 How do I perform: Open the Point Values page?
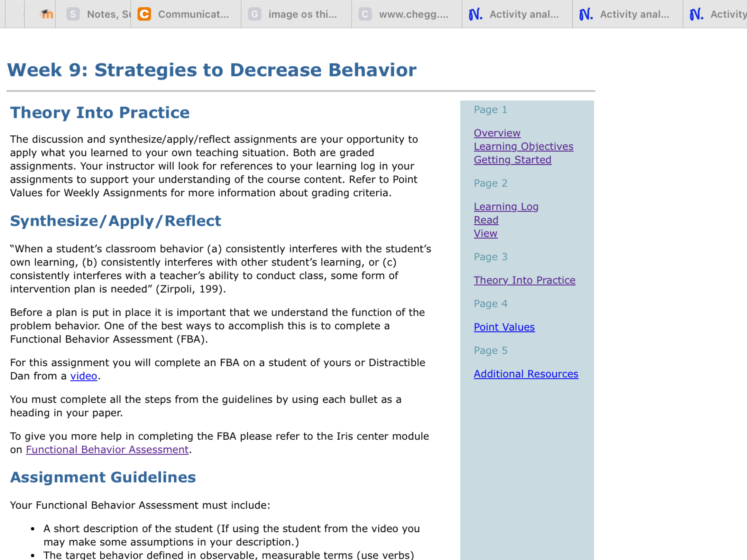(504, 327)
